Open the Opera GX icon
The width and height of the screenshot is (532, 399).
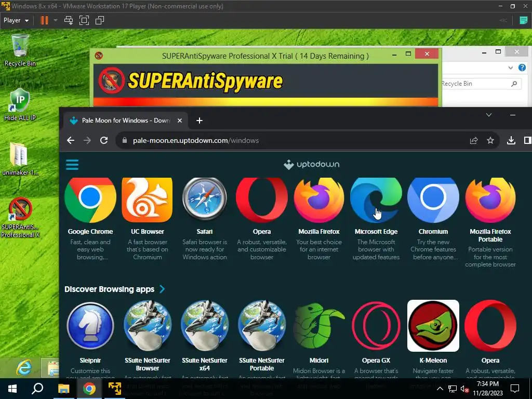(x=376, y=326)
